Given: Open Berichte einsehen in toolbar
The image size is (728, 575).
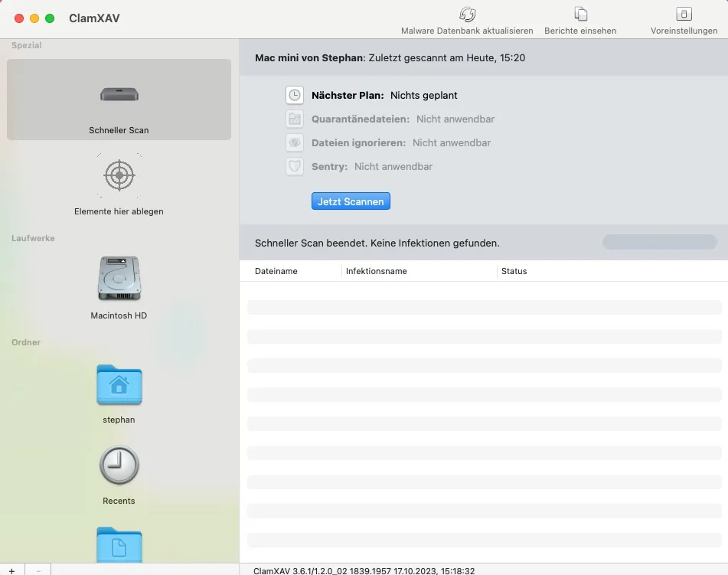Looking at the screenshot, I should (580, 15).
